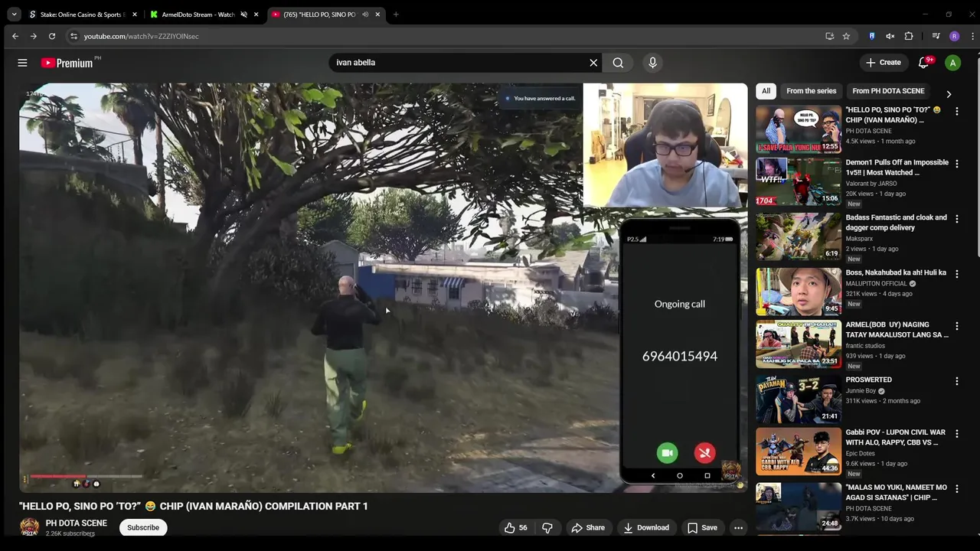Open ARMEL(BOB UY) NAGING TATAY video title

tap(897, 330)
